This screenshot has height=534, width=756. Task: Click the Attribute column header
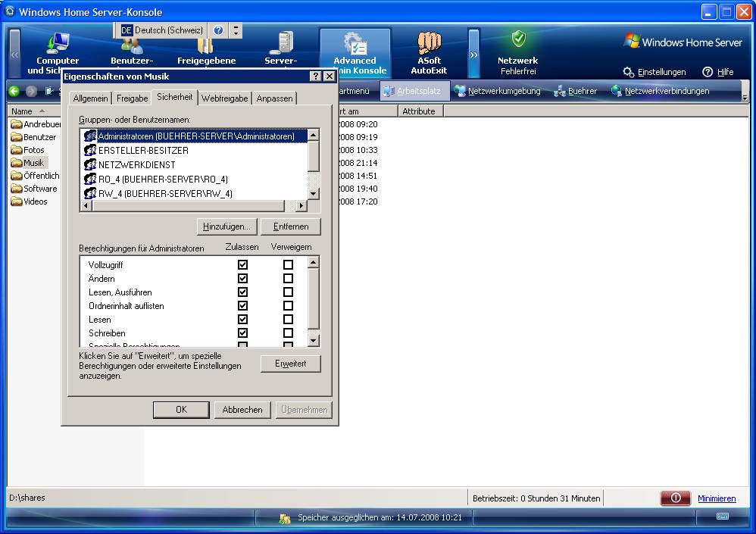[420, 111]
